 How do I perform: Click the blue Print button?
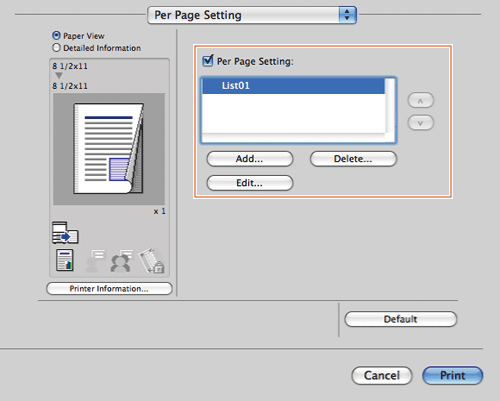coord(452,376)
